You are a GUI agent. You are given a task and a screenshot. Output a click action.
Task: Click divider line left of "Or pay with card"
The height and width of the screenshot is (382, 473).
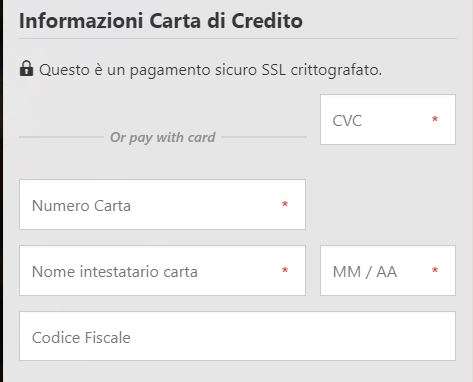[62, 137]
